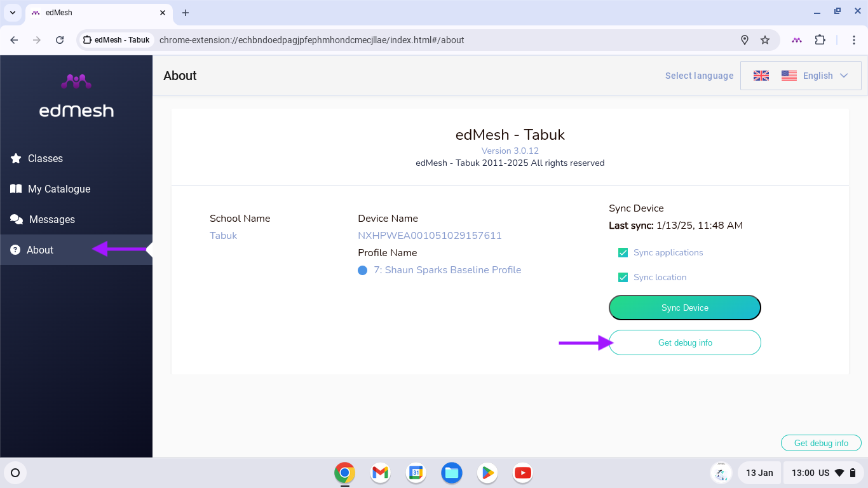Viewport: 868px width, 488px height.
Task: Toggle the Sync applications checkbox
Action: click(623, 253)
